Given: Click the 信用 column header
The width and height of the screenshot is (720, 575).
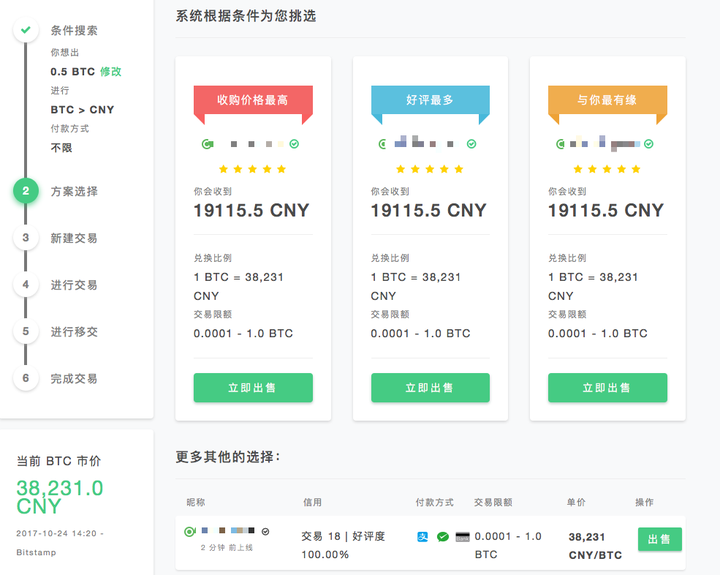Looking at the screenshot, I should [x=312, y=502].
